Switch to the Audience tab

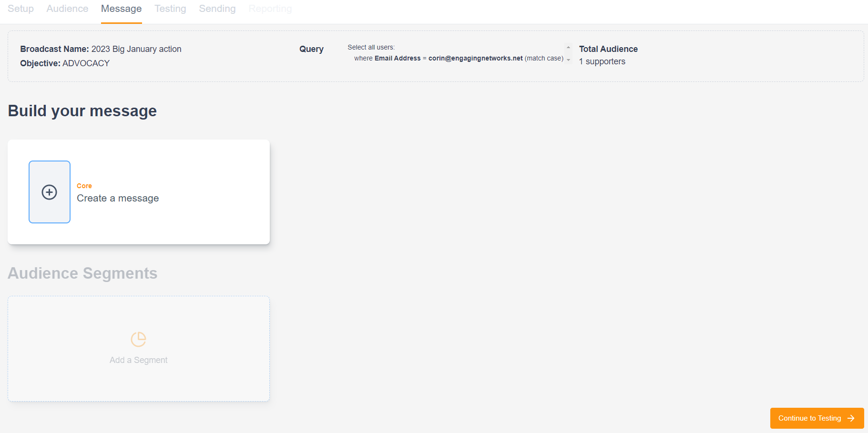coord(67,9)
